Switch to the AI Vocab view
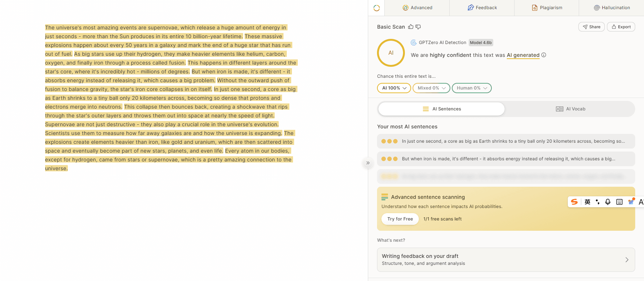644x281 pixels. pos(571,109)
